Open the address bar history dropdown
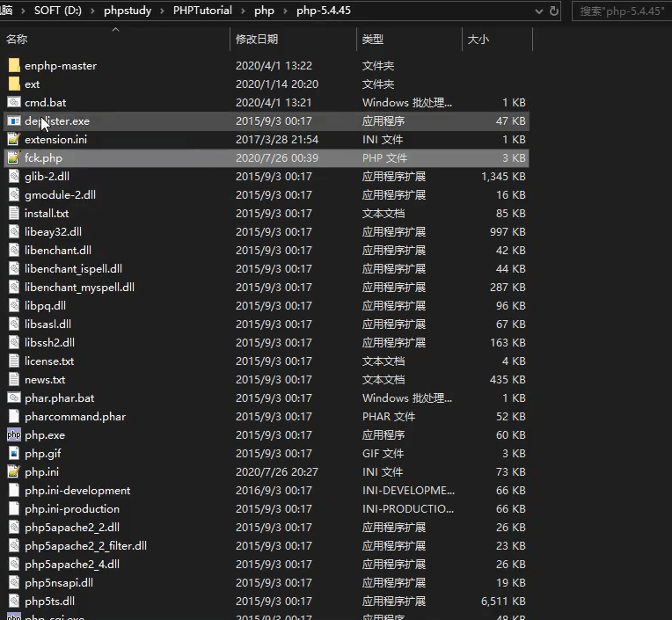672x620 pixels. [539, 11]
